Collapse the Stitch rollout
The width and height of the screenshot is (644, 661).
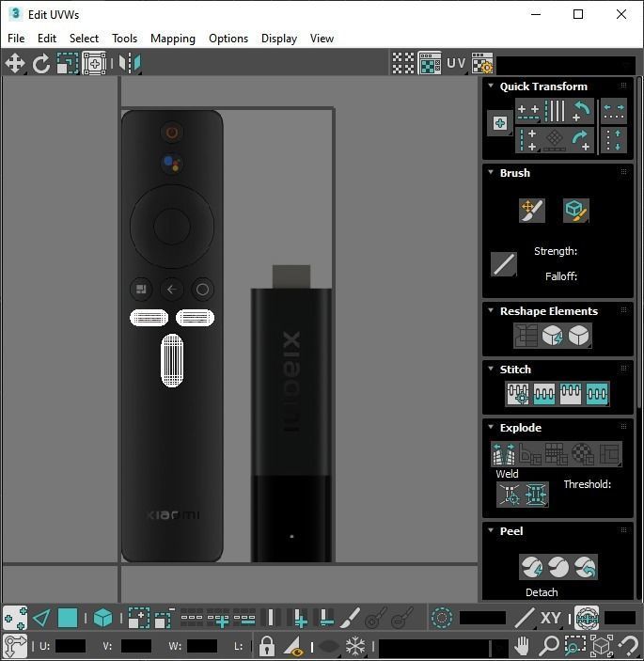491,369
